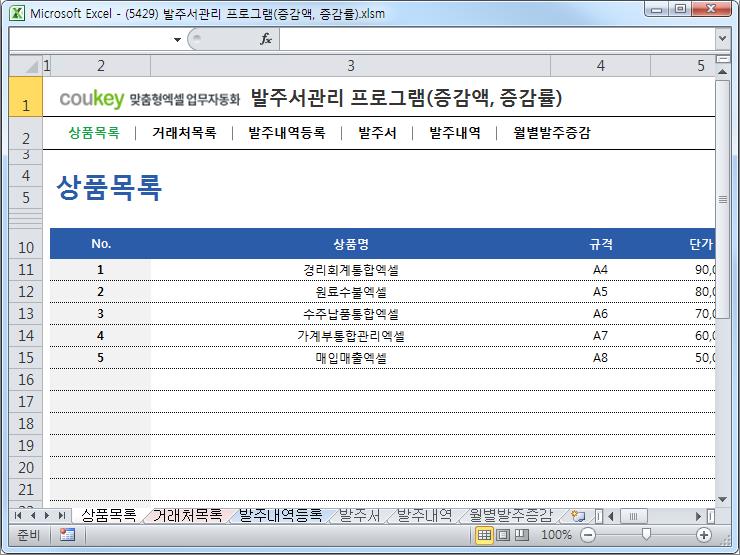Select the cell 수주납품통합엑셀
740x555 pixels.
coord(351,314)
